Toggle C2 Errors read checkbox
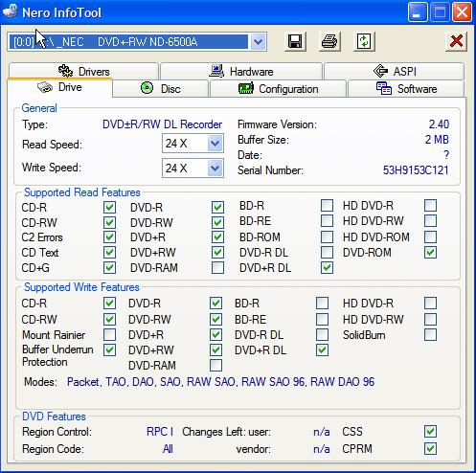Image resolution: width=476 pixels, height=473 pixels. coord(109,237)
